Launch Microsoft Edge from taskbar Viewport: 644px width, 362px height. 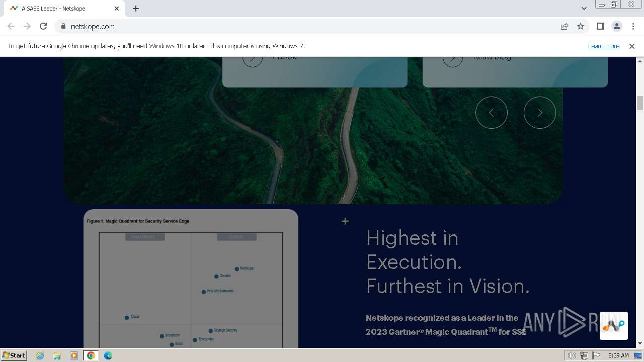(x=108, y=355)
